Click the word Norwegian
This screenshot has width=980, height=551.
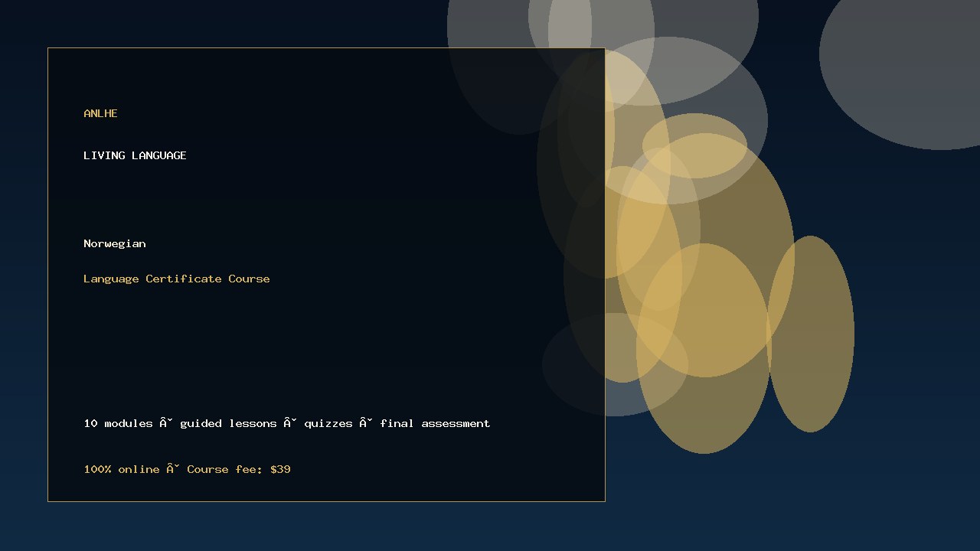point(115,243)
